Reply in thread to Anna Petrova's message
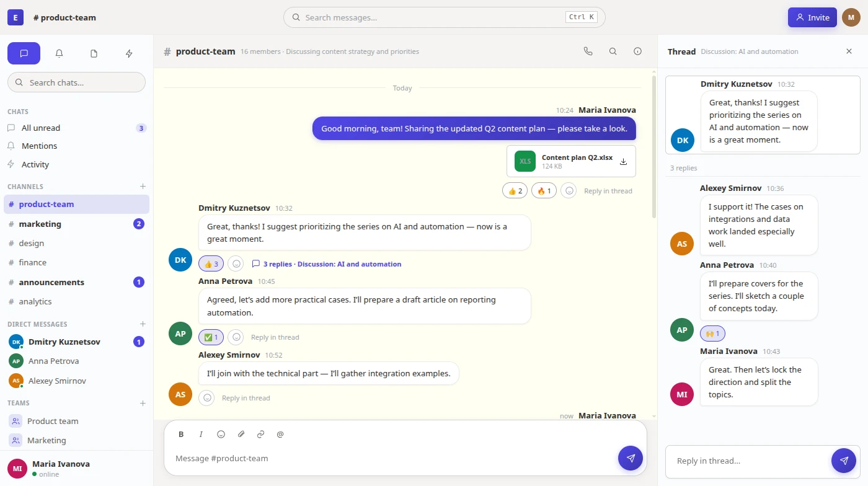Viewport: 868px width, 486px height. pyautogui.click(x=275, y=337)
